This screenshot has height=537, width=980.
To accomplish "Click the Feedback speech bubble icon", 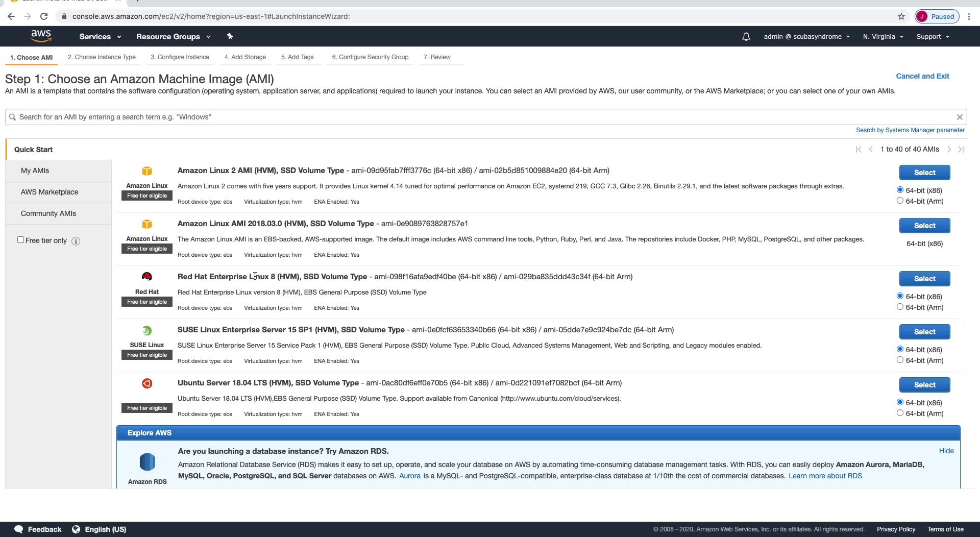I will pos(19,529).
